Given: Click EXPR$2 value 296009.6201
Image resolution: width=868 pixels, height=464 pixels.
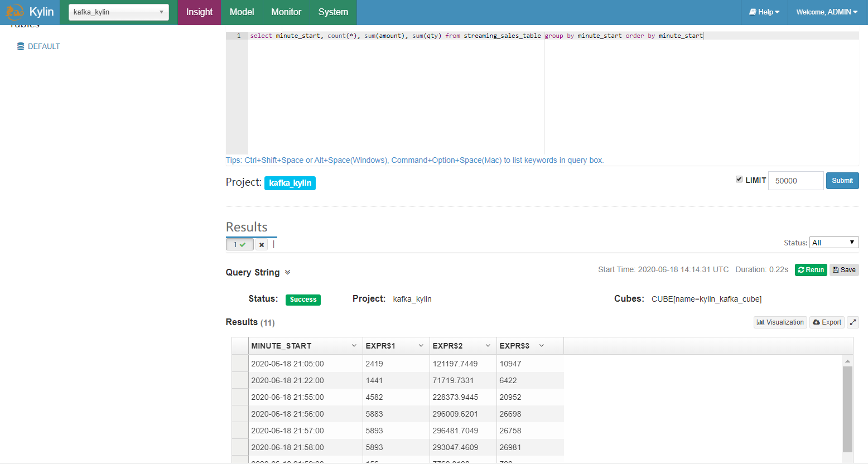Looking at the screenshot, I should coord(463,414).
